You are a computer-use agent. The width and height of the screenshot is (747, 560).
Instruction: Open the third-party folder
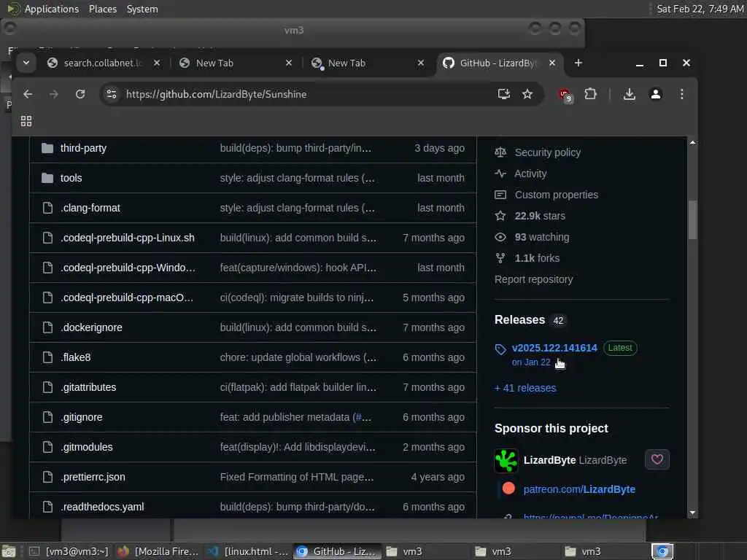83,148
